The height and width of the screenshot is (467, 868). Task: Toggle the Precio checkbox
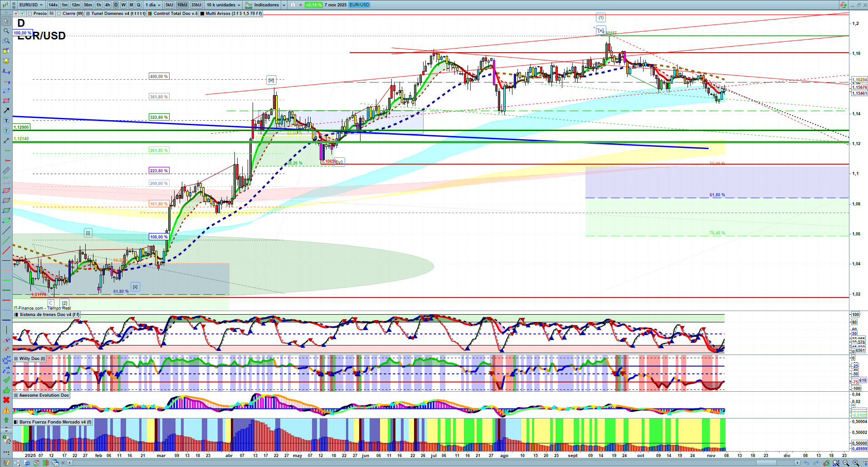pyautogui.click(x=31, y=14)
